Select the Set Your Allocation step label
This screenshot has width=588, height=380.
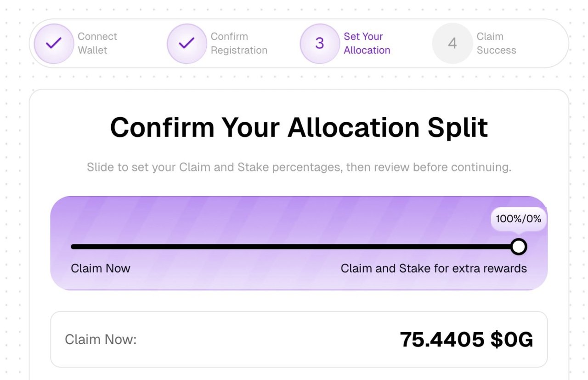[367, 43]
